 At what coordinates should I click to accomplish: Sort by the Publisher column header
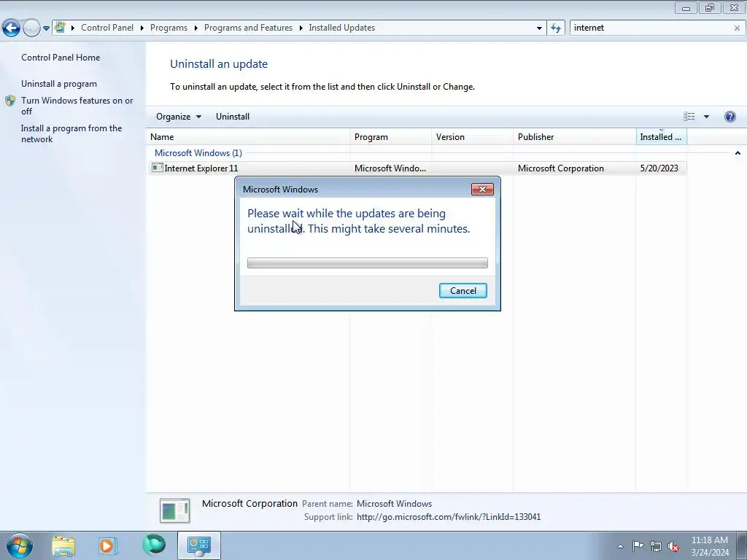(x=575, y=137)
